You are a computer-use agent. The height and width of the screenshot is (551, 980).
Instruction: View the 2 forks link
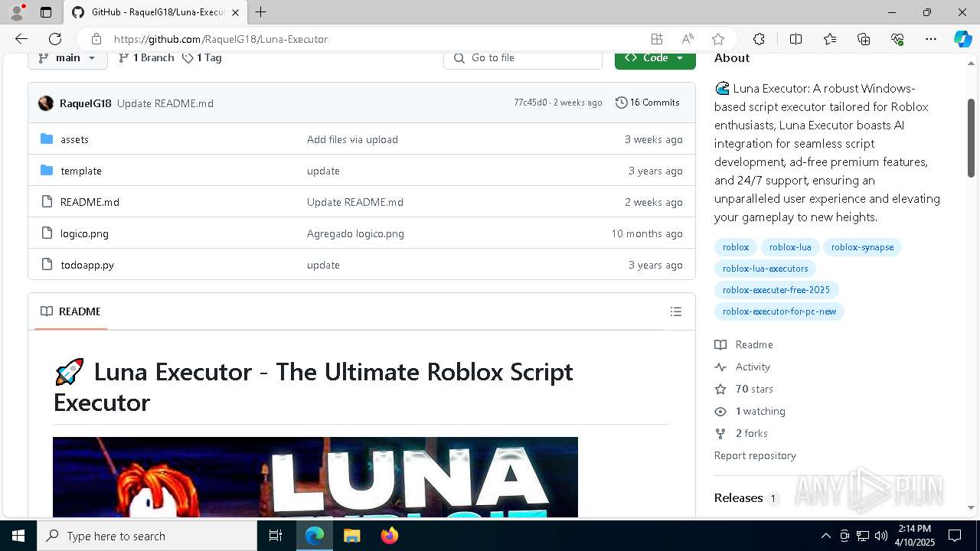741,433
